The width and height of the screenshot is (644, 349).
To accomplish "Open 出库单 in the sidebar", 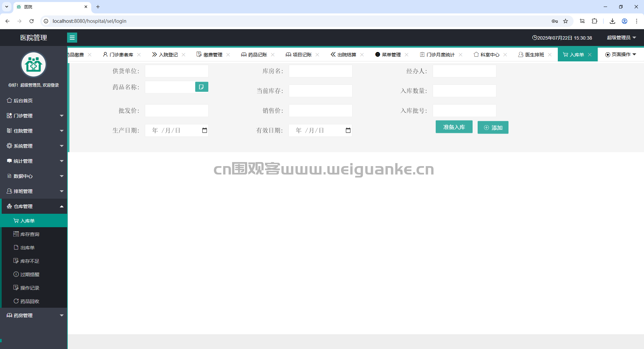I will 34,247.
